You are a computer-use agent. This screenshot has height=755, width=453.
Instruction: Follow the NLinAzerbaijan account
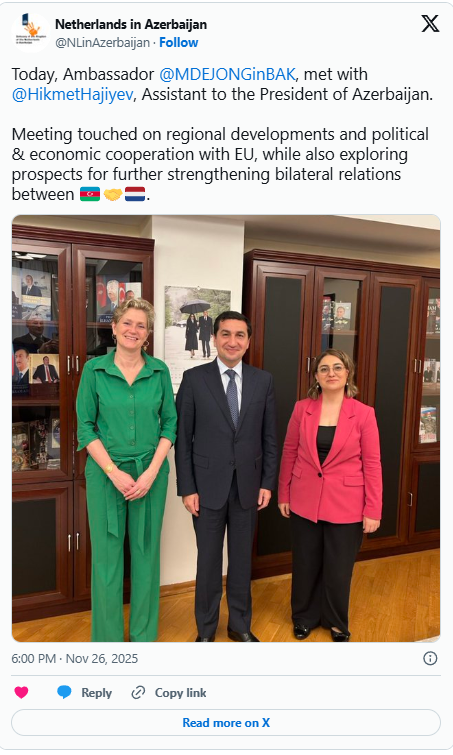tap(179, 42)
